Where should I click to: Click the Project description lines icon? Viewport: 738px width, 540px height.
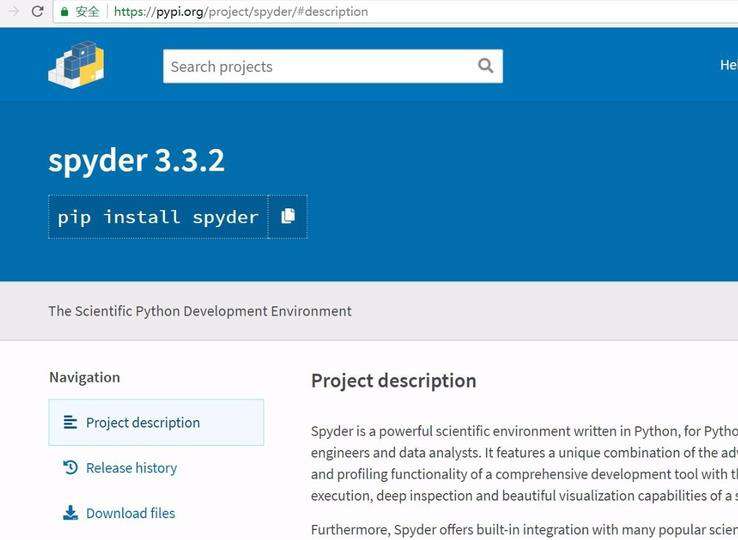click(x=70, y=422)
